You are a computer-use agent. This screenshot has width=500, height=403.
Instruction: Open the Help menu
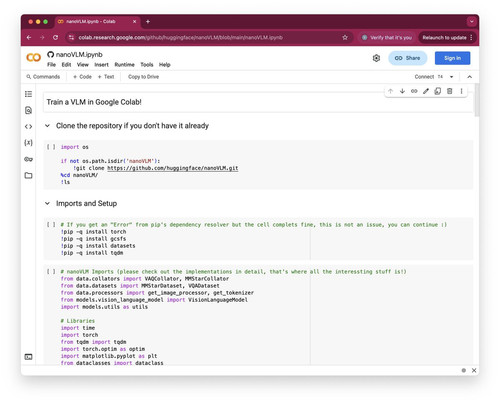[165, 65]
